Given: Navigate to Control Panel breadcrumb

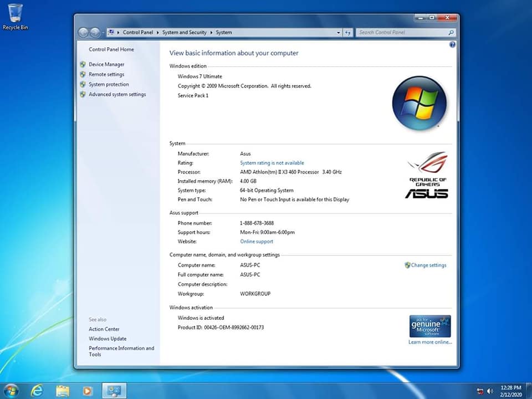Looking at the screenshot, I should point(138,32).
